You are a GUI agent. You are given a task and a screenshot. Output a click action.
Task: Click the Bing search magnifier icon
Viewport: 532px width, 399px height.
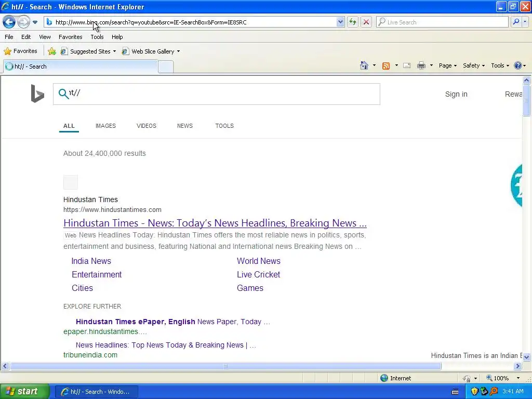coord(63,94)
